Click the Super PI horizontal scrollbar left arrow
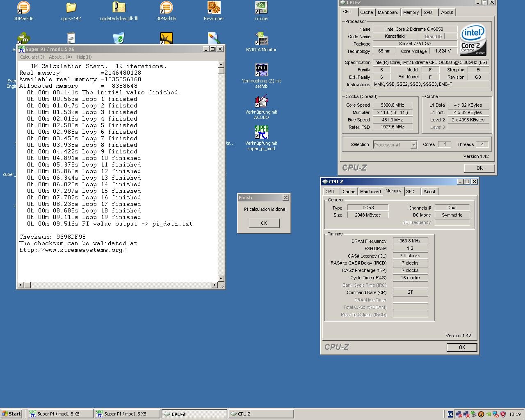This screenshot has width=525, height=420. [x=21, y=285]
